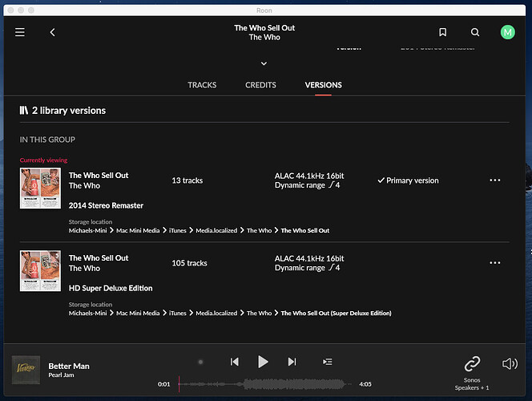Select the VERSIONS tab
The width and height of the screenshot is (532, 401).
tap(324, 85)
